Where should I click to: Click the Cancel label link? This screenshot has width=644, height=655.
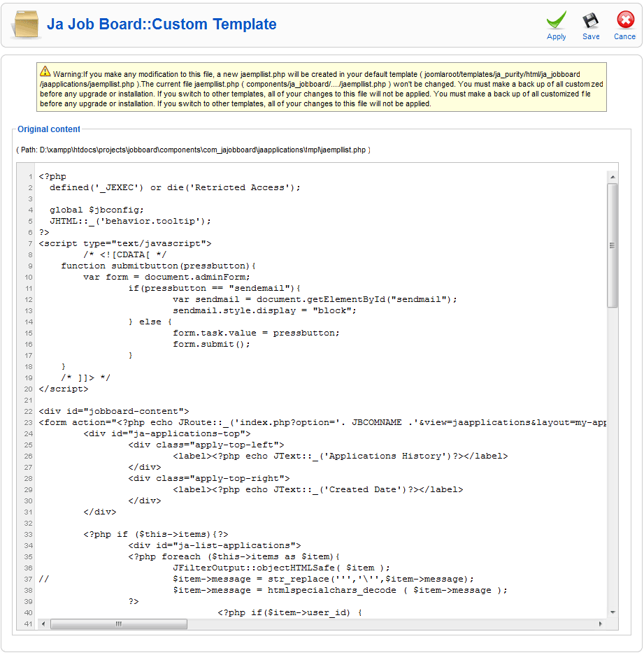pyautogui.click(x=624, y=37)
